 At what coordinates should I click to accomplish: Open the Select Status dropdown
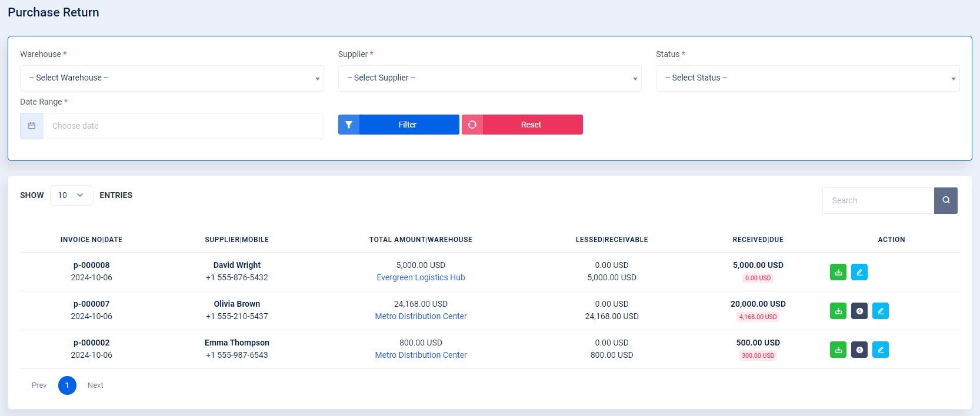click(807, 78)
